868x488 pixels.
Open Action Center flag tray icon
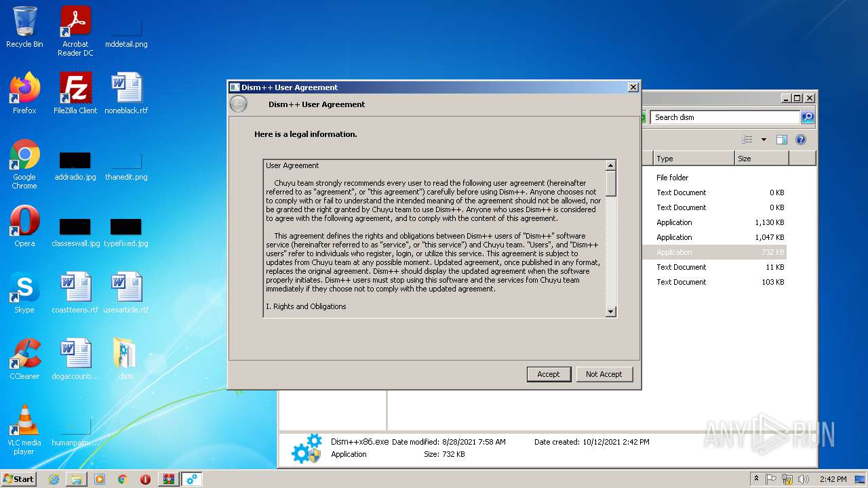(x=771, y=479)
